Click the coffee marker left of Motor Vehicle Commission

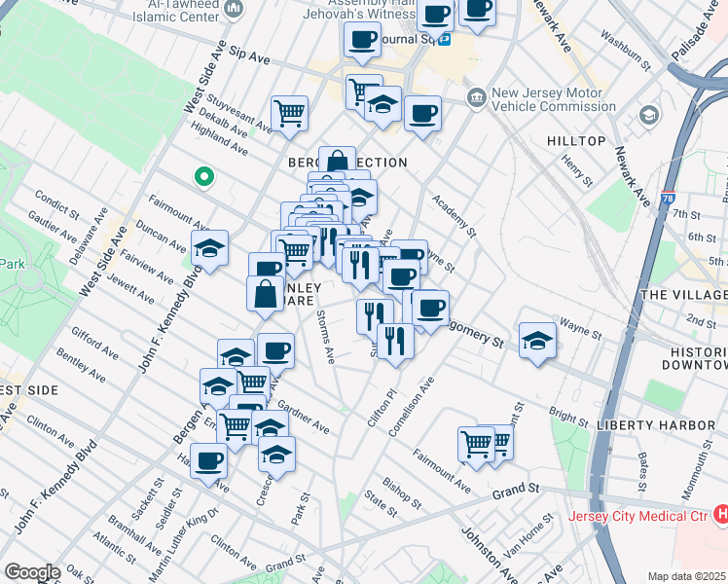tap(423, 116)
